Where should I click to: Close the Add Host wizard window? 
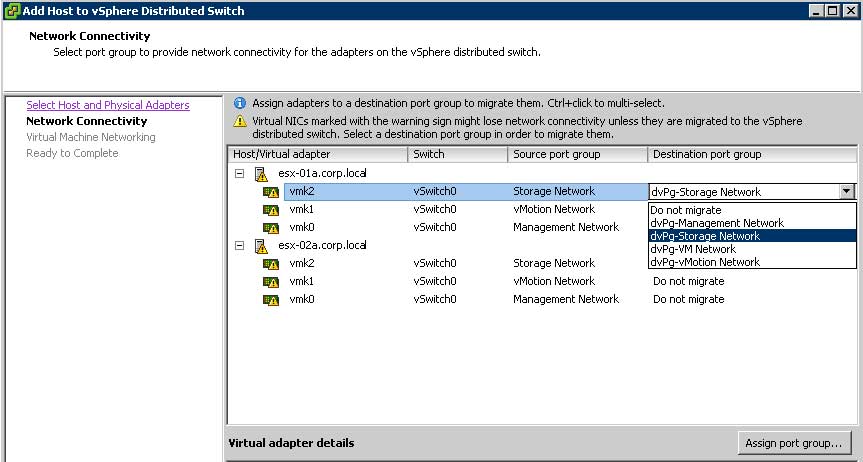coord(850,10)
